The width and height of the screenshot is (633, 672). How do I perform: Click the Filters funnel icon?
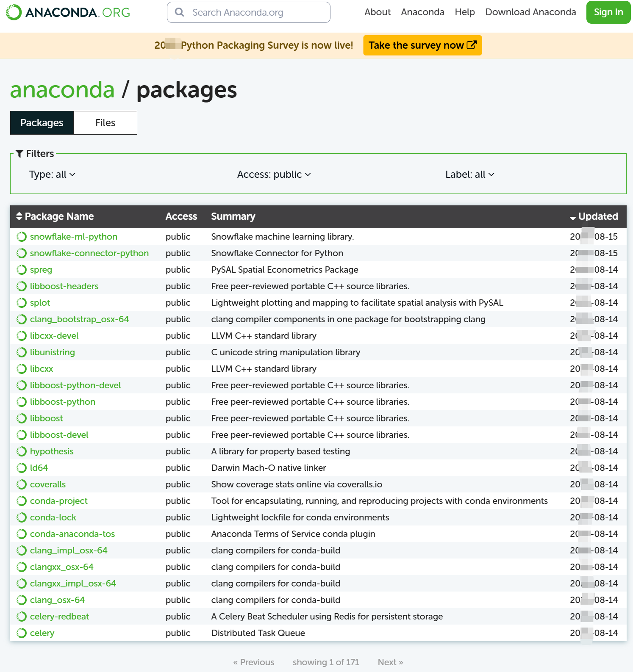click(19, 154)
